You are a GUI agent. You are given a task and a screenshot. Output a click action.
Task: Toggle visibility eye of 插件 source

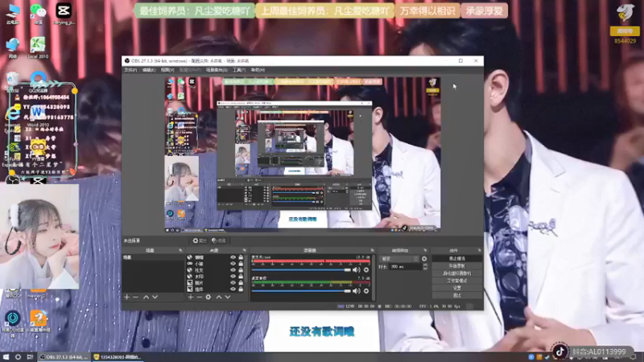click(x=233, y=290)
